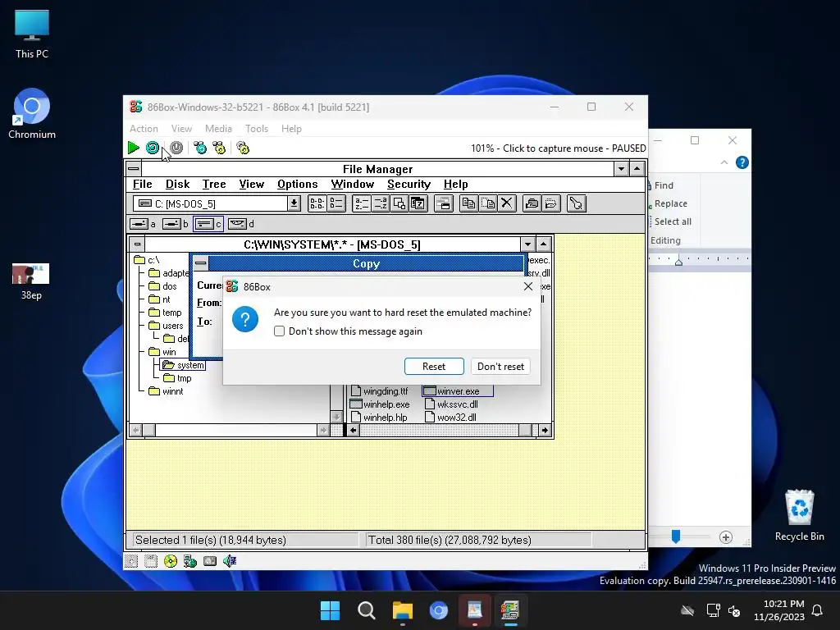This screenshot has width=840, height=630.
Task: Click the floppy disk 1 status icon
Action: click(x=131, y=561)
